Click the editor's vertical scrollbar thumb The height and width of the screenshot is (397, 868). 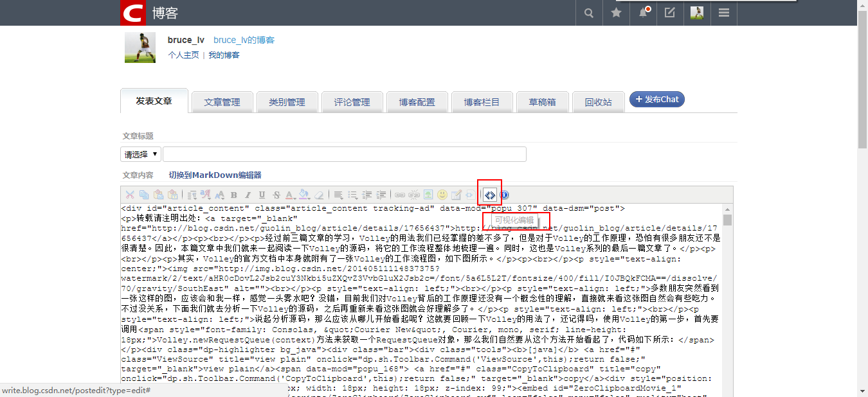727,220
